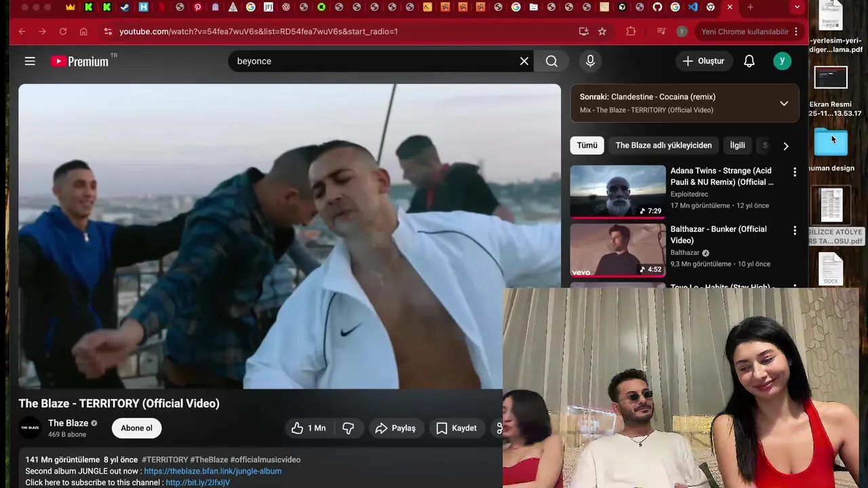Bookmark this page with star

pyautogui.click(x=602, y=31)
